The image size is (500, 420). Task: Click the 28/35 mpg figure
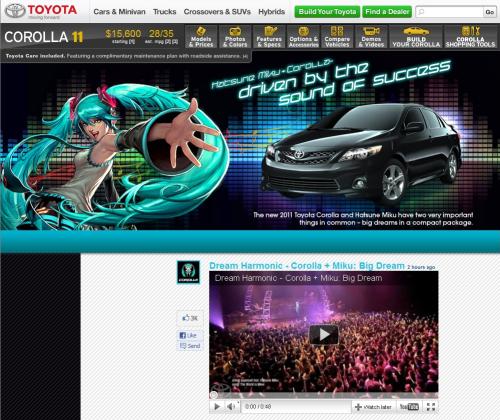[x=161, y=34]
